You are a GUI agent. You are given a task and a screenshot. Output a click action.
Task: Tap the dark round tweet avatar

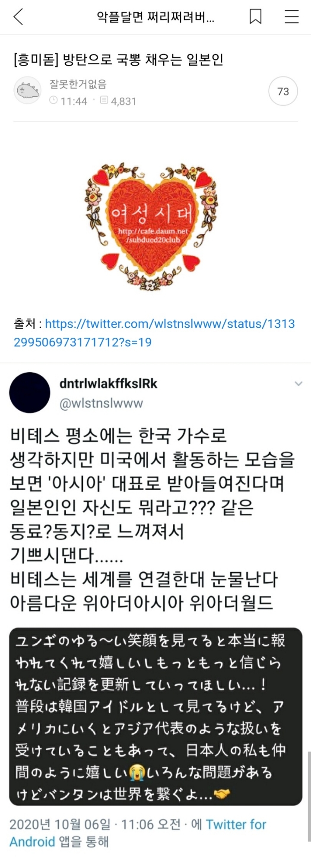[x=30, y=393]
